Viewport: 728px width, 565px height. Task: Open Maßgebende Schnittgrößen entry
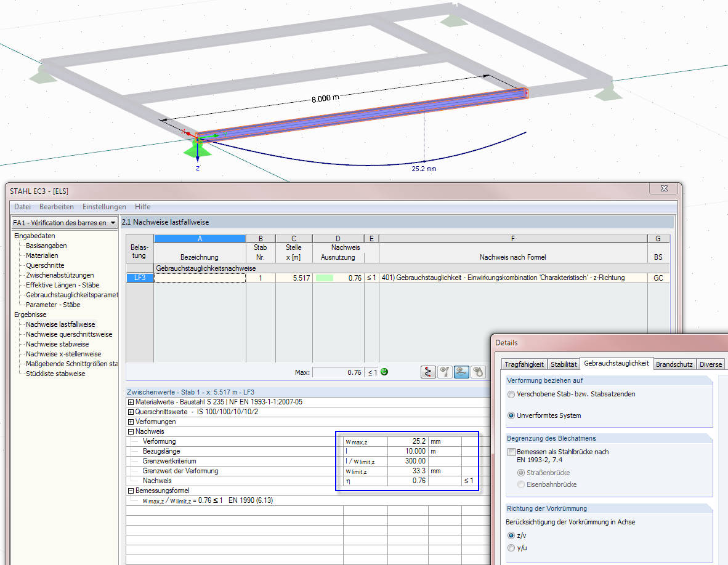(71, 364)
